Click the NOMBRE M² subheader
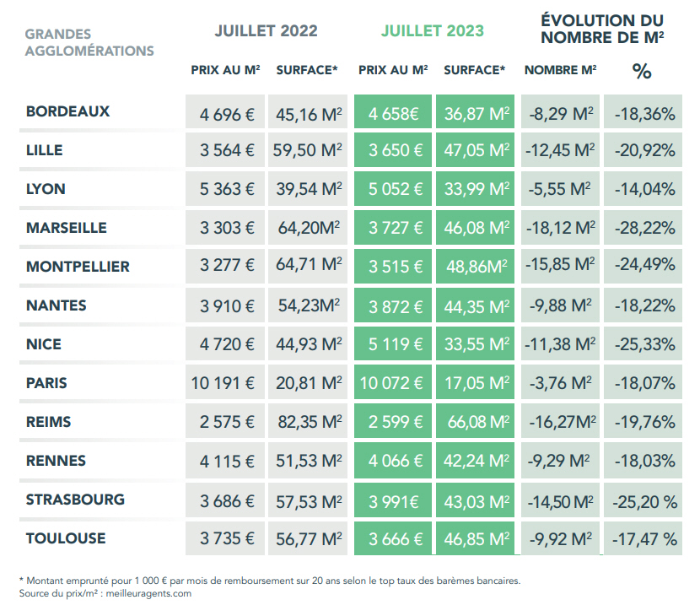This screenshot has width=700, height=616. [560, 70]
